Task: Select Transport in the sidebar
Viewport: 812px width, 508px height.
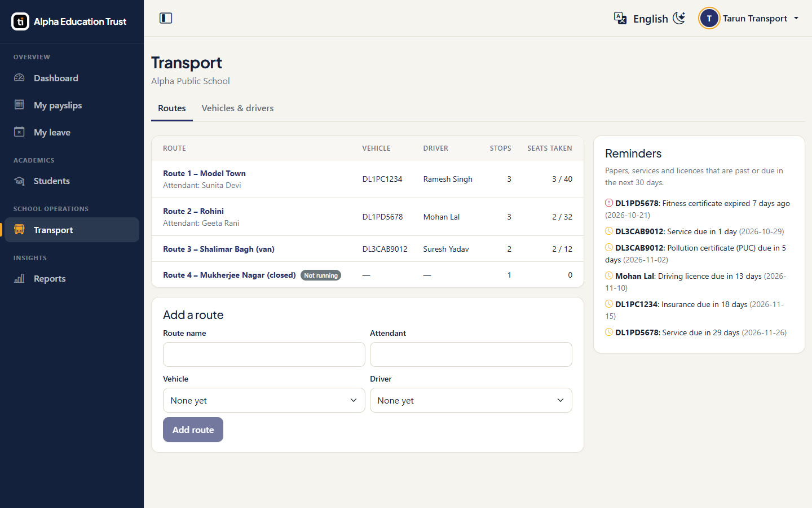Action: click(72, 230)
